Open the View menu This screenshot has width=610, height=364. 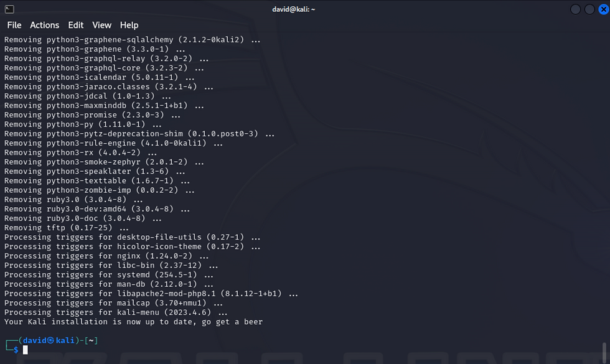click(x=102, y=25)
